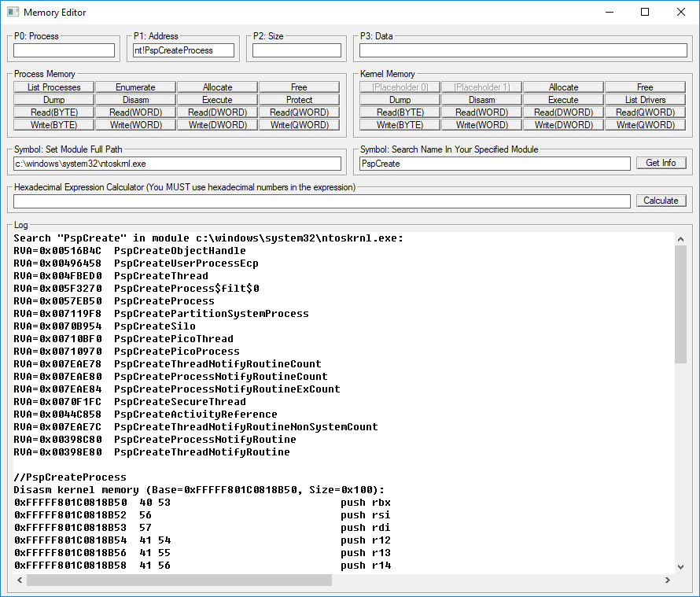
Task: Click Disasm in Kernel Memory
Action: (x=481, y=100)
